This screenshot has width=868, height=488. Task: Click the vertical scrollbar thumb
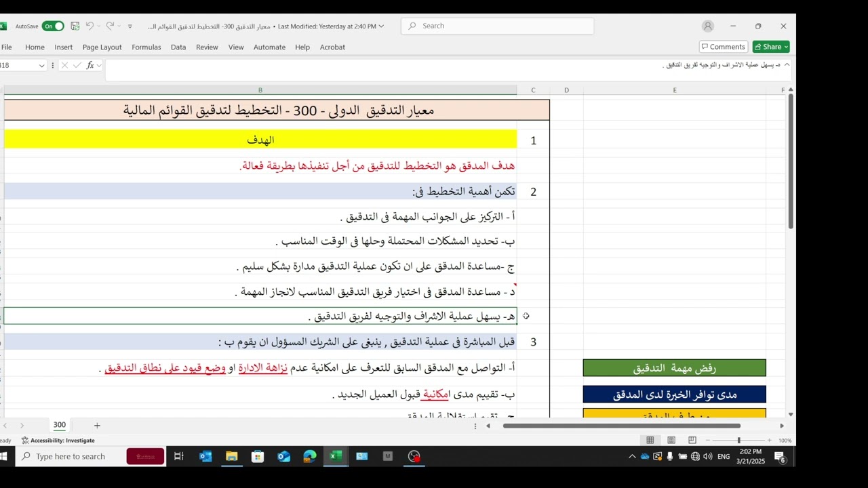(791, 162)
